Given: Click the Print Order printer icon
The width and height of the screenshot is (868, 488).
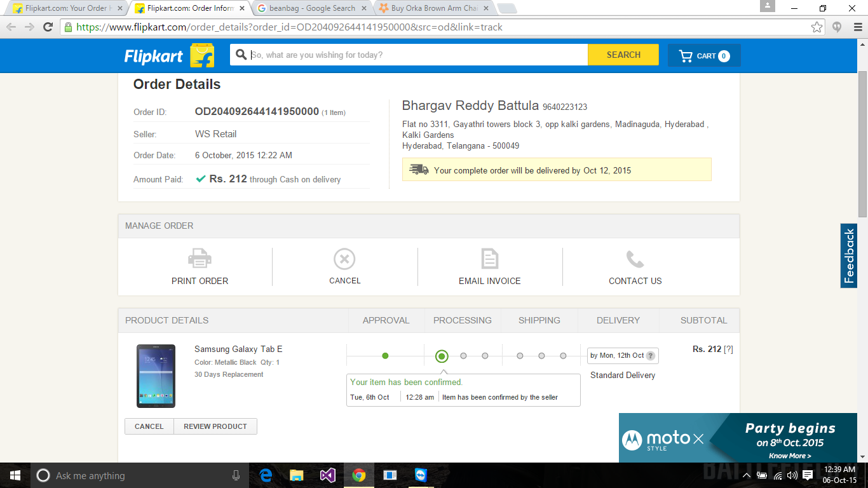Looking at the screenshot, I should (x=200, y=259).
